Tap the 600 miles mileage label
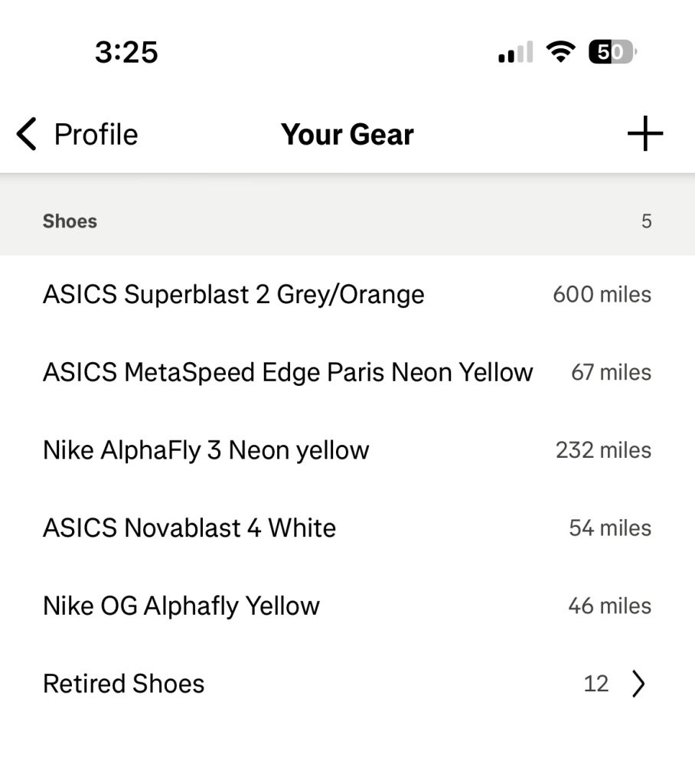The width and height of the screenshot is (695, 784). tap(602, 295)
